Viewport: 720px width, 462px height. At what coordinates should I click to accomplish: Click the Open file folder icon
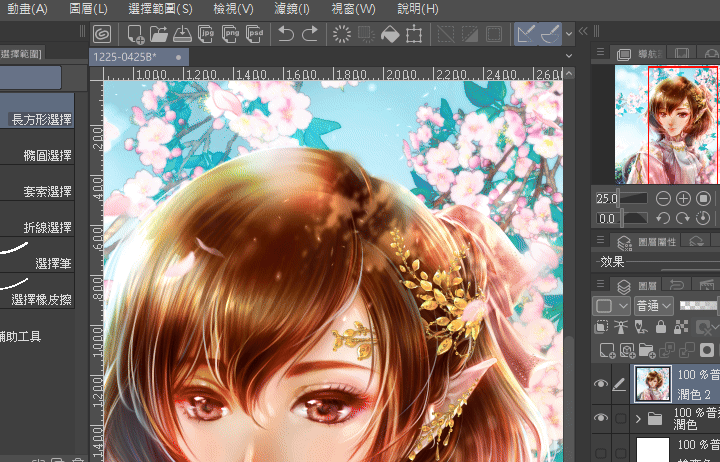point(159,34)
